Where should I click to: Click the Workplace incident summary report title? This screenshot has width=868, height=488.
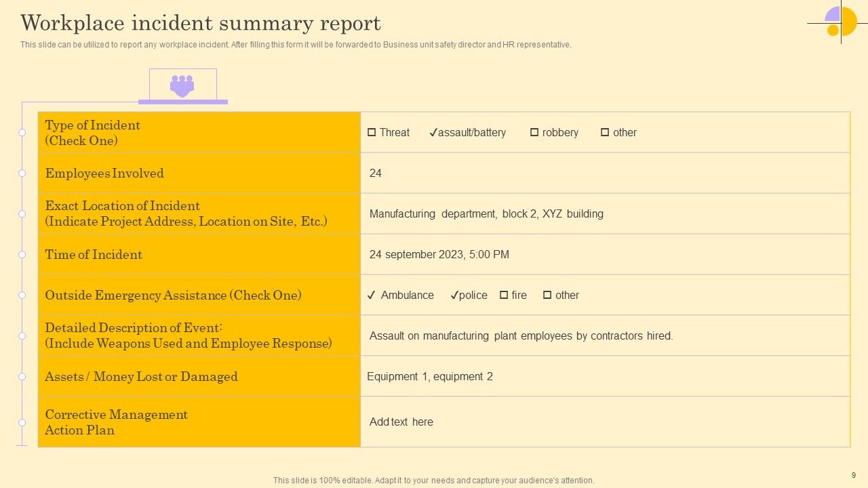pyautogui.click(x=201, y=23)
